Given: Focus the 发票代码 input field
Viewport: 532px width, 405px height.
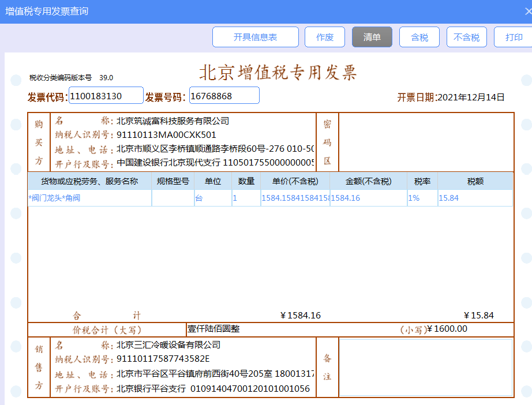Looking at the screenshot, I should (x=106, y=96).
